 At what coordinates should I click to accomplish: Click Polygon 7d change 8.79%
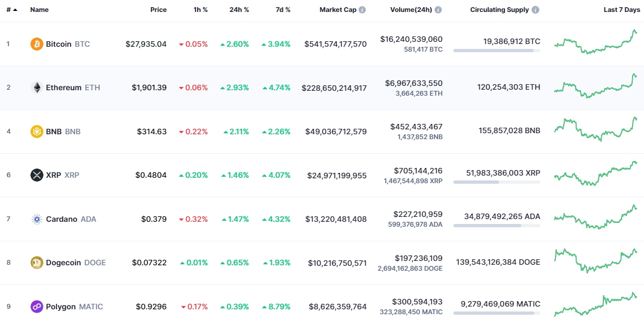click(276, 307)
